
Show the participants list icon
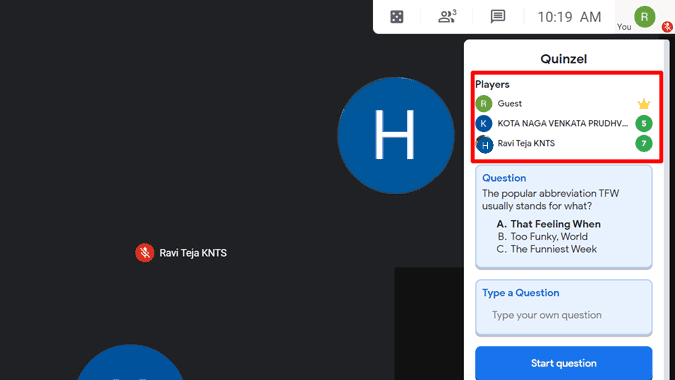click(x=447, y=16)
